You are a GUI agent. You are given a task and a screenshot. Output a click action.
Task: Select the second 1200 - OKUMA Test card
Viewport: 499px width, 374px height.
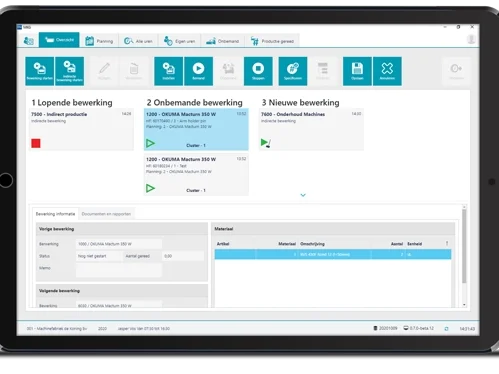pyautogui.click(x=196, y=174)
